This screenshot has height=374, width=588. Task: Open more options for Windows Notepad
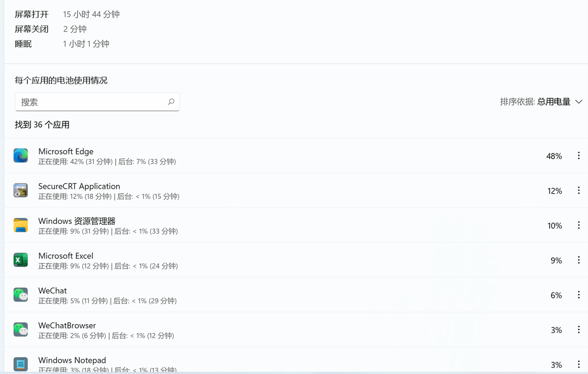578,364
